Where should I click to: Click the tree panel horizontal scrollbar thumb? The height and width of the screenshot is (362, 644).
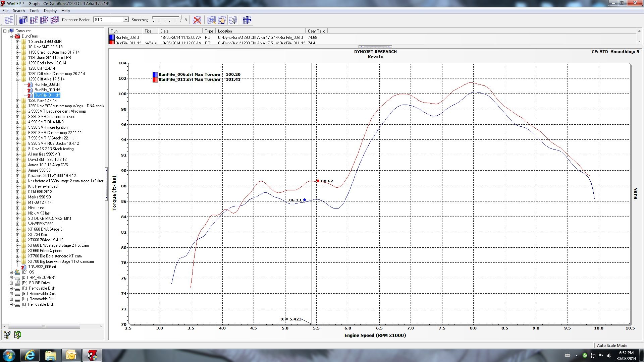point(44,326)
